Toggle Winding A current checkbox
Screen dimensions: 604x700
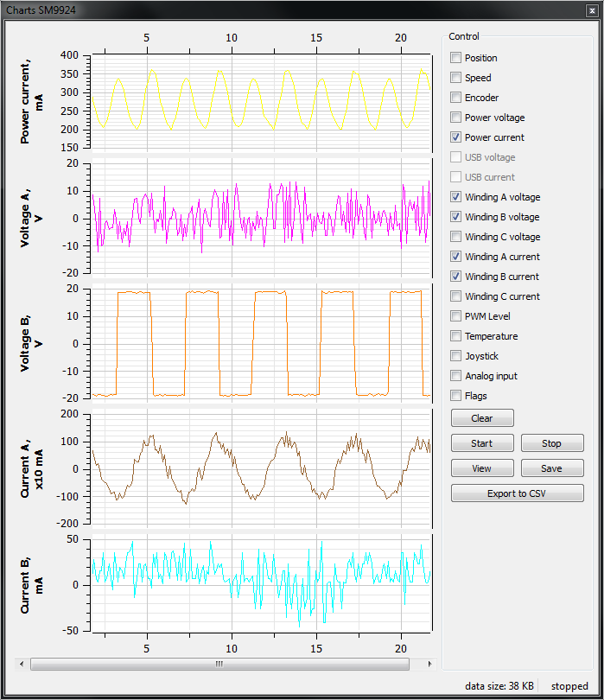click(x=455, y=257)
